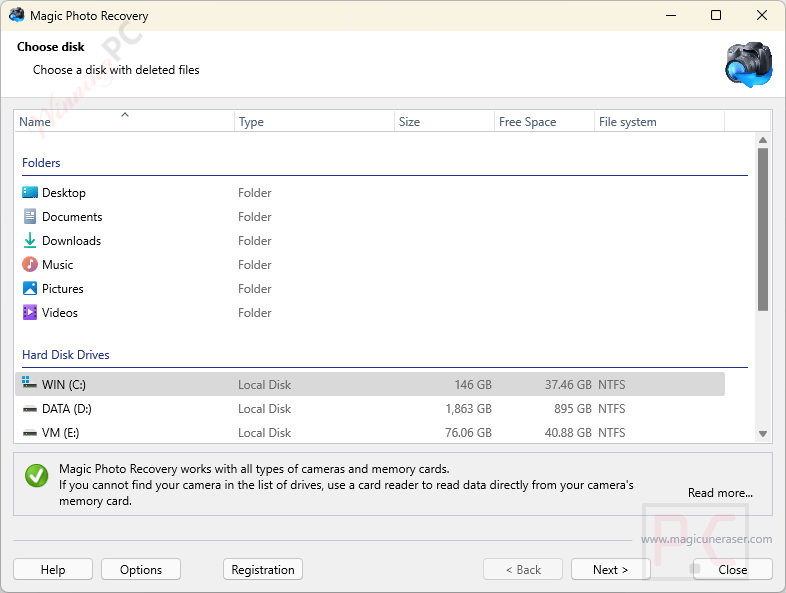This screenshot has height=593, width=786.
Task: Sort the list by Type column
Action: click(314, 121)
